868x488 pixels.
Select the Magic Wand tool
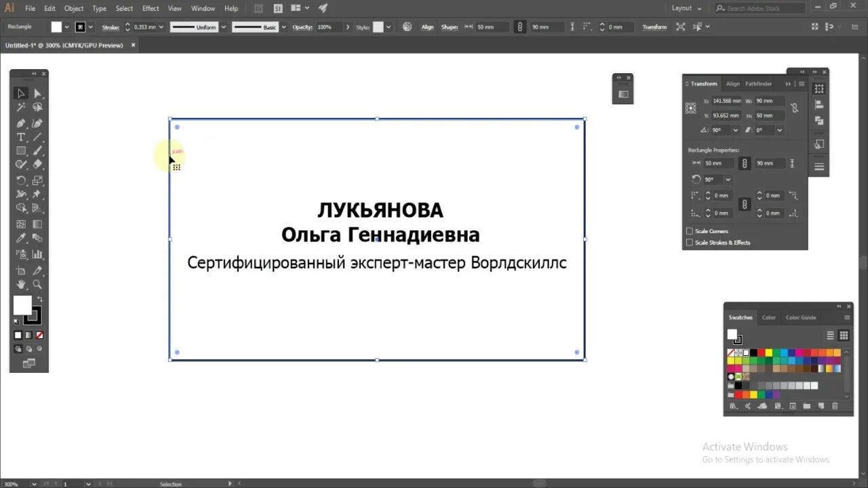pos(21,107)
